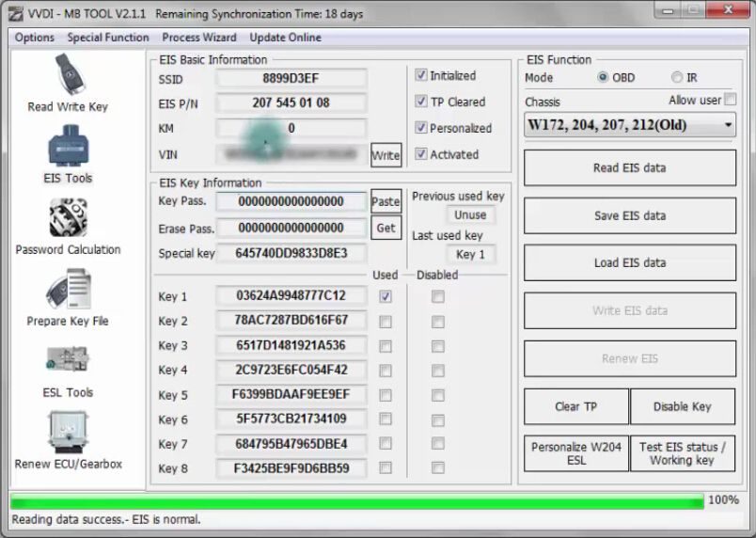The width and height of the screenshot is (756, 538).
Task: Click the VVDI app icon in title bar
Action: click(x=14, y=14)
